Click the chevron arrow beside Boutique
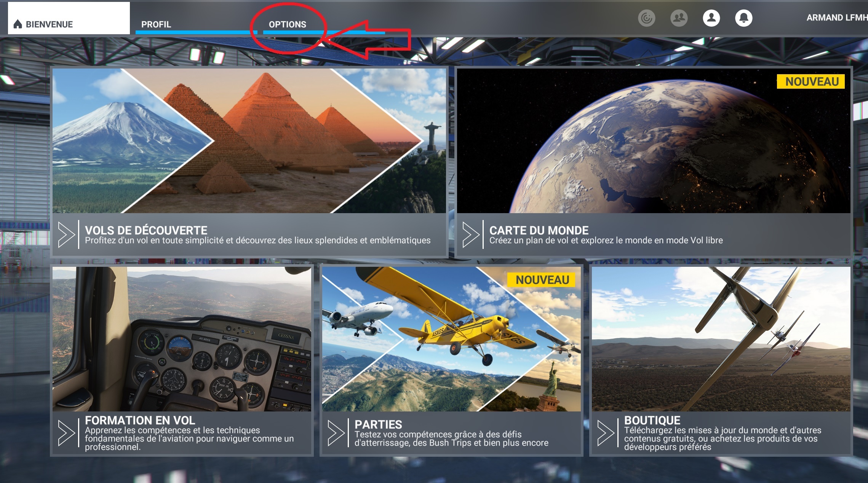This screenshot has width=868, height=483. point(606,433)
